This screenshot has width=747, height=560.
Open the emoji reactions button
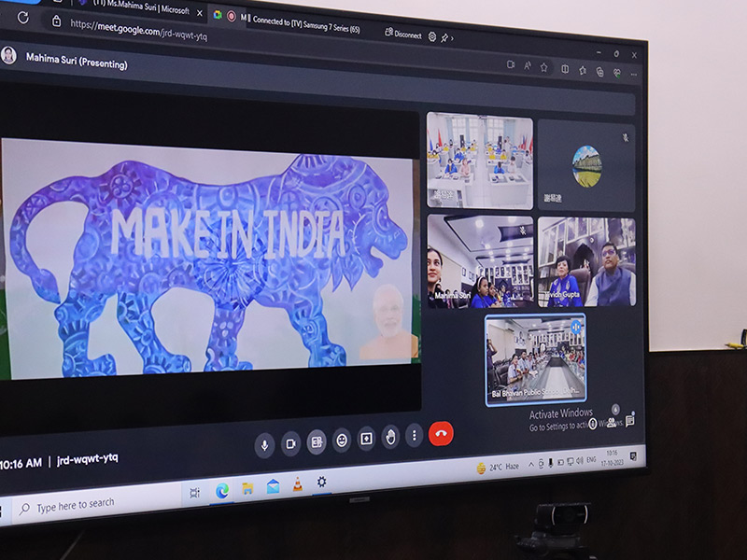pyautogui.click(x=342, y=440)
